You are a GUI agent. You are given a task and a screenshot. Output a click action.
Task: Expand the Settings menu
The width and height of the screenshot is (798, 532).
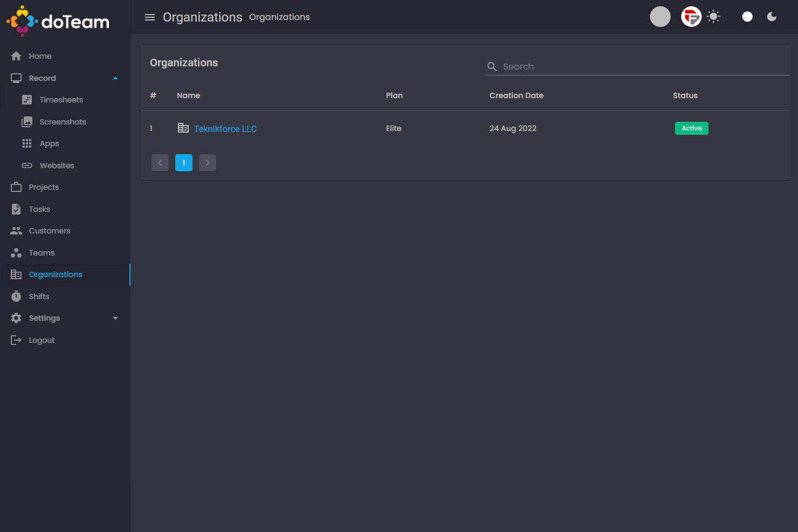click(115, 318)
